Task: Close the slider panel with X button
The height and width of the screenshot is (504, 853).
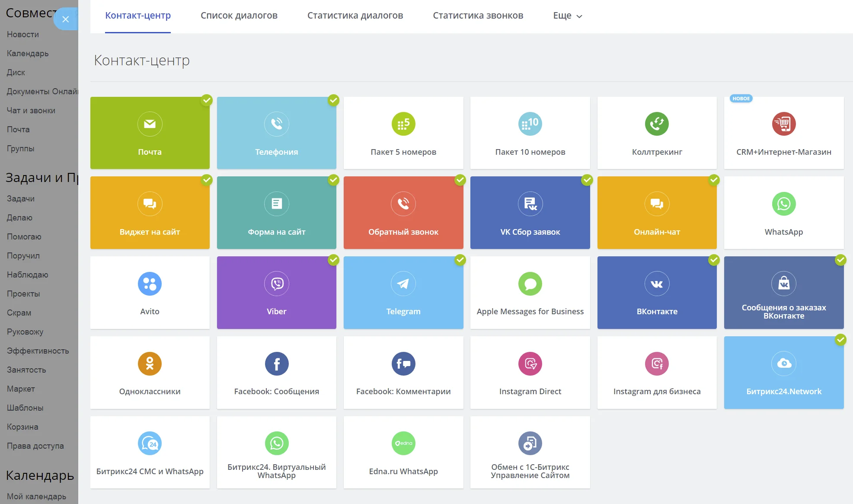Action: (66, 19)
